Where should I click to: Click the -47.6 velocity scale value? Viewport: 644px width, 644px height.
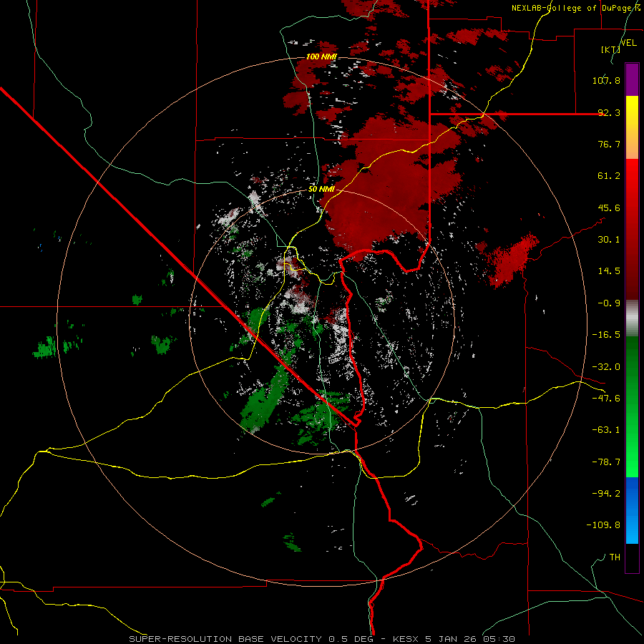click(x=606, y=399)
